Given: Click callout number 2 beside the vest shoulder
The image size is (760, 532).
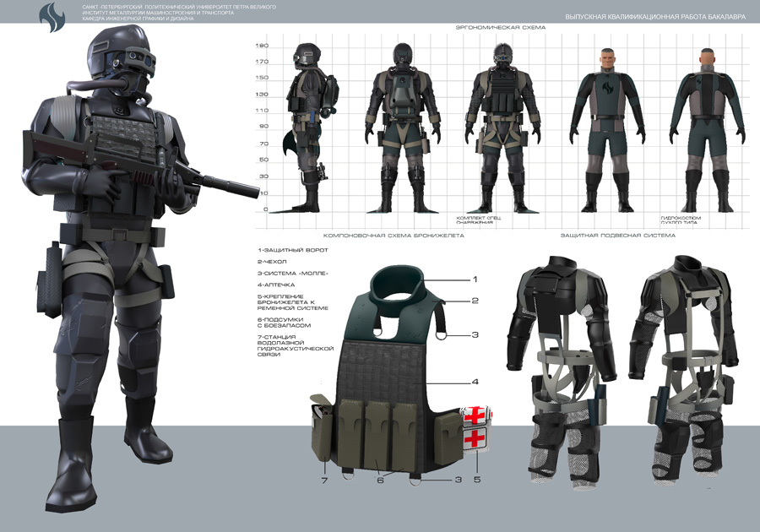Looking at the screenshot, I should (475, 301).
